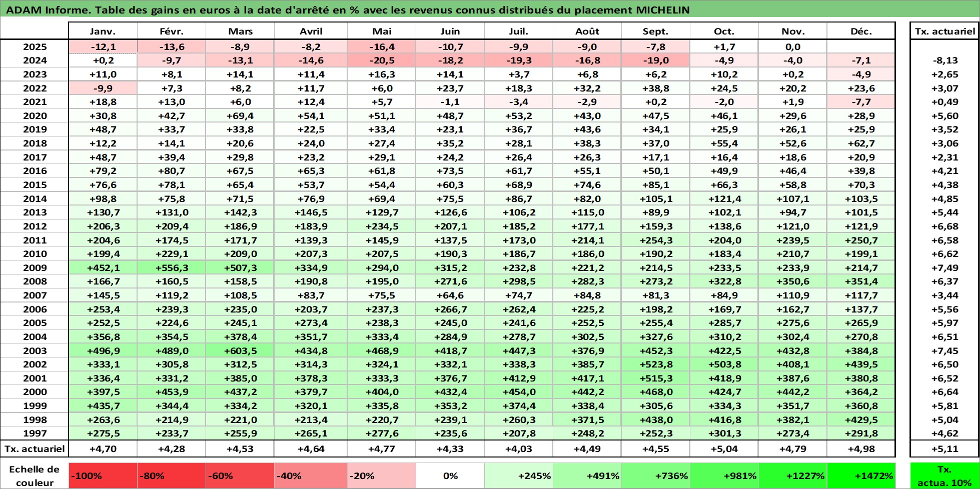This screenshot has height=489, width=980.
Task: Click the -100% red color scale swatch
Action: [103, 475]
